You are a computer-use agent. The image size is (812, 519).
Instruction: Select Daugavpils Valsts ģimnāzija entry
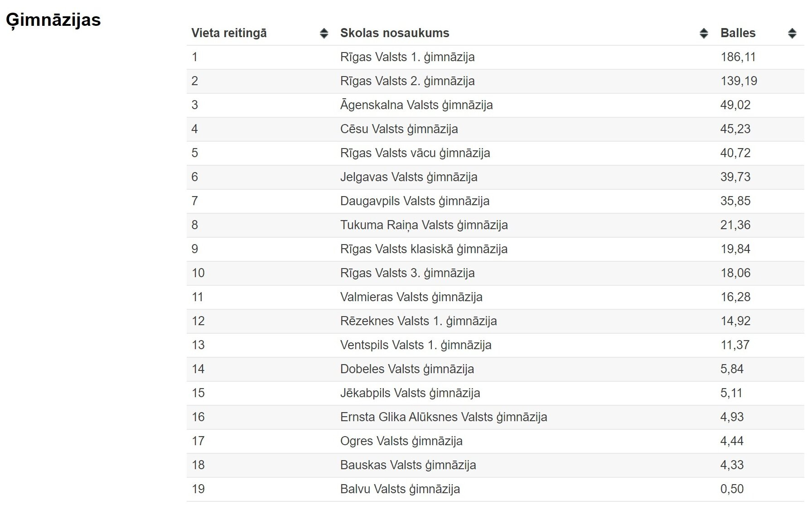pyautogui.click(x=415, y=201)
